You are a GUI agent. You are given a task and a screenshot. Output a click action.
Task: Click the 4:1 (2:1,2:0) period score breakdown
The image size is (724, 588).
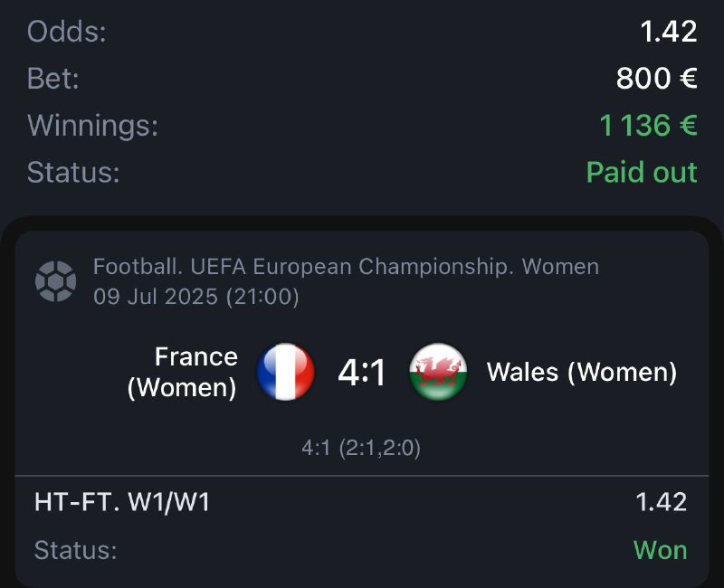coord(361,448)
